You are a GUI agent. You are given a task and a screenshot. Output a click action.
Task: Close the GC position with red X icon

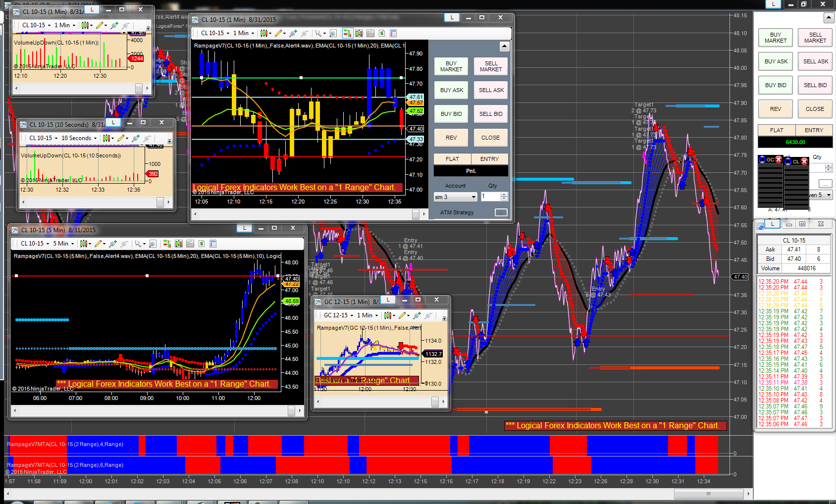pos(778,159)
